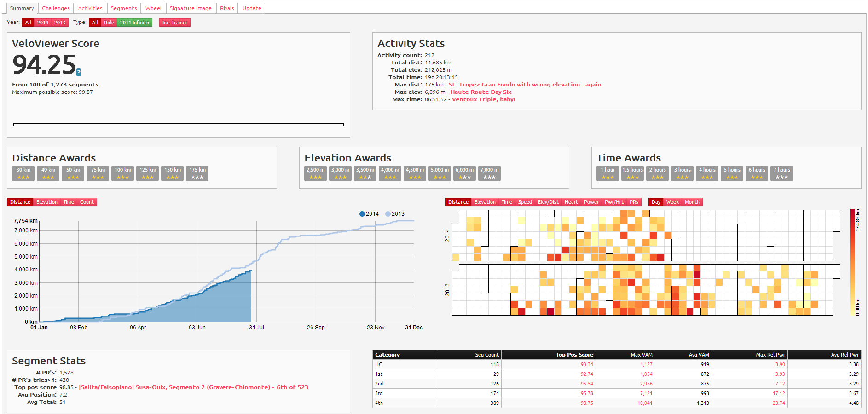868x414 pixels.
Task: Sort table by Top Pos Score header
Action: pos(574,355)
